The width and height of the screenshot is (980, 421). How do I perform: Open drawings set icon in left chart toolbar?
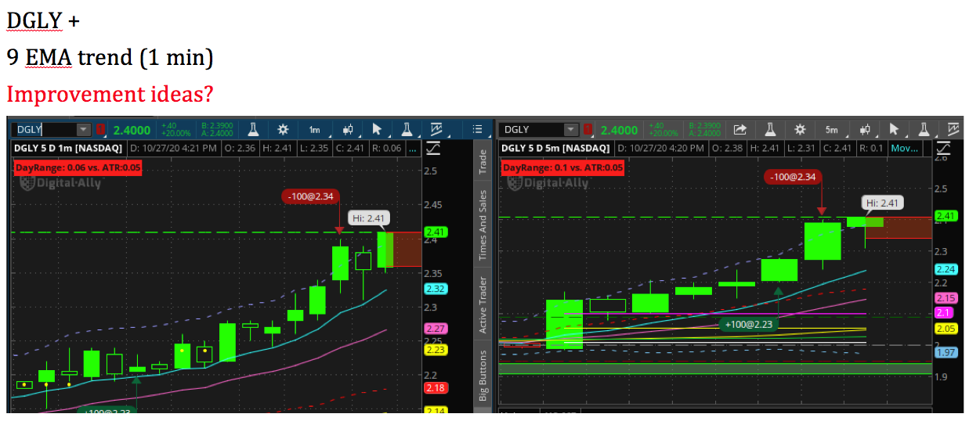436,130
